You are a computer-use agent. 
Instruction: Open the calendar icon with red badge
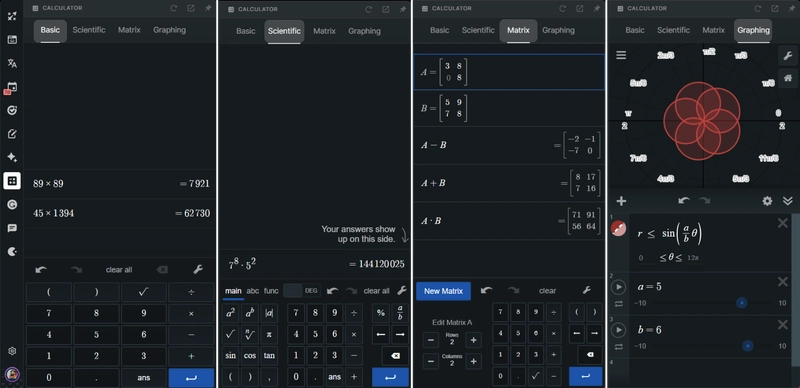(11, 88)
